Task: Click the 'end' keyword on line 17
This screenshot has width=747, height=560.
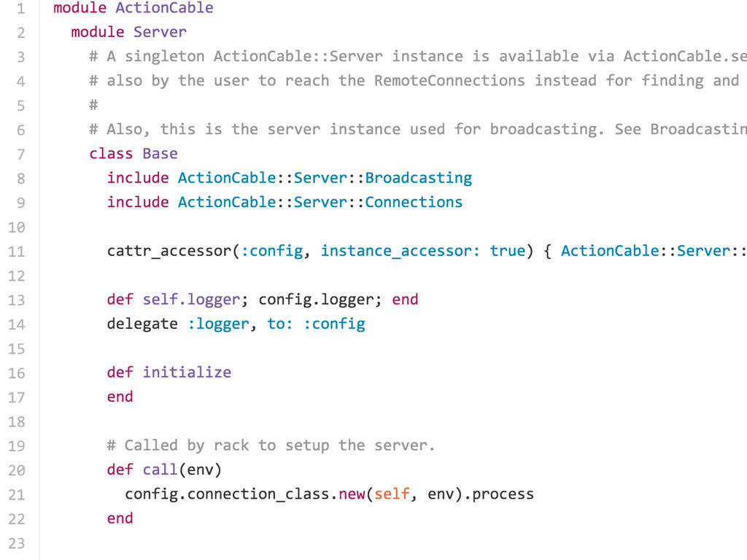Action: (120, 397)
